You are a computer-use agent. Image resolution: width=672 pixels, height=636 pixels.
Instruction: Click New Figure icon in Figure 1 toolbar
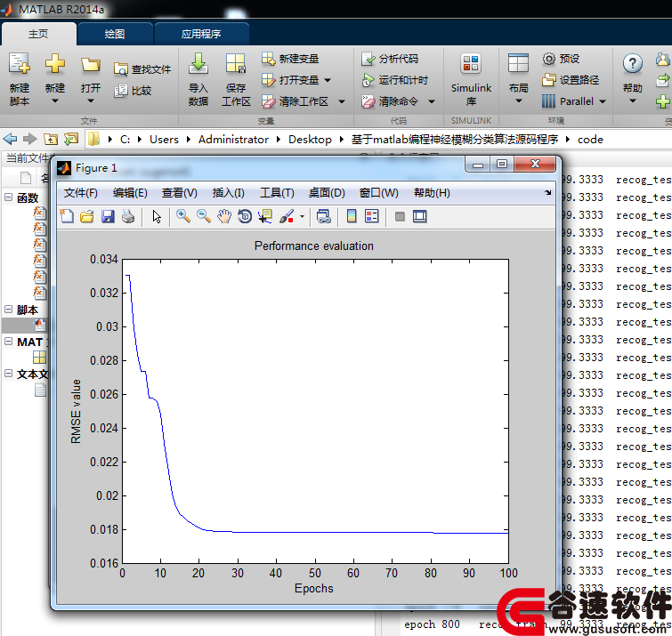coord(67,216)
